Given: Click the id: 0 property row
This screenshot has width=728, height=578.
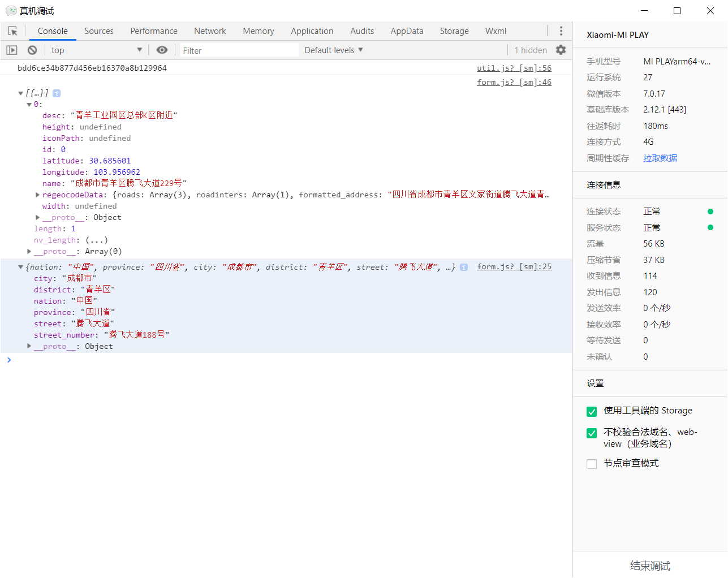Looking at the screenshot, I should [54, 150].
